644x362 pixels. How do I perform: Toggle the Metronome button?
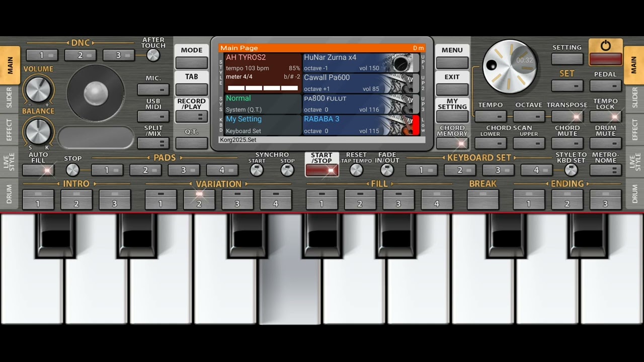click(x=605, y=170)
